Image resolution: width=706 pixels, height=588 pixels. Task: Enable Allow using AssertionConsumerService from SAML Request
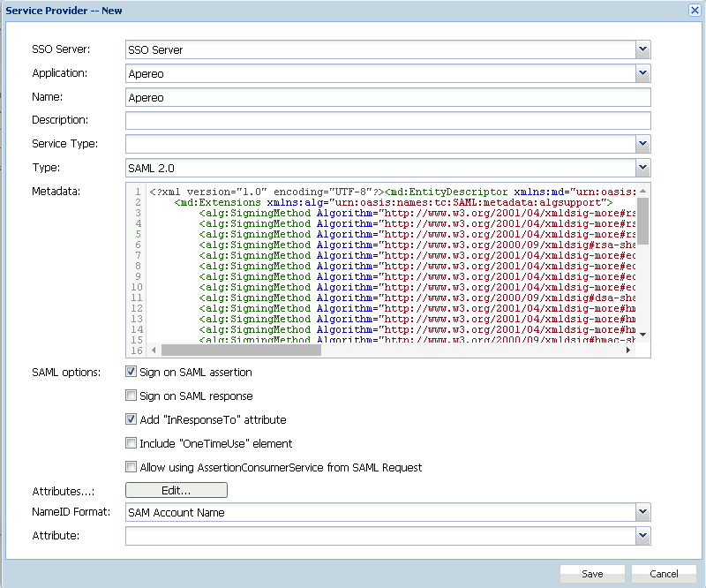pyautogui.click(x=131, y=468)
